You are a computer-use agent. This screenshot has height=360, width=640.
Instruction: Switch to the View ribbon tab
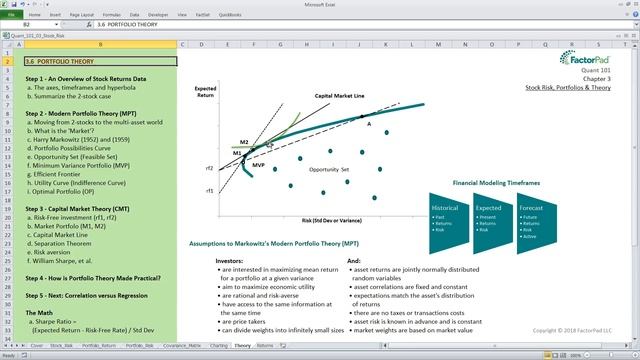click(x=182, y=15)
